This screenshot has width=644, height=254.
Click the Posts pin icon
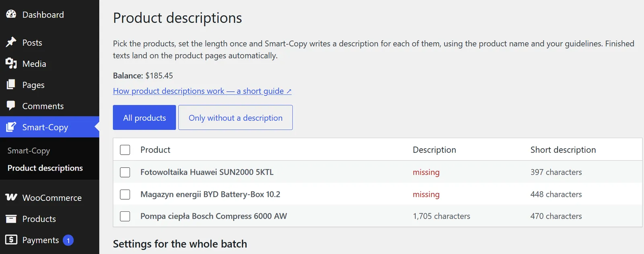click(11, 42)
